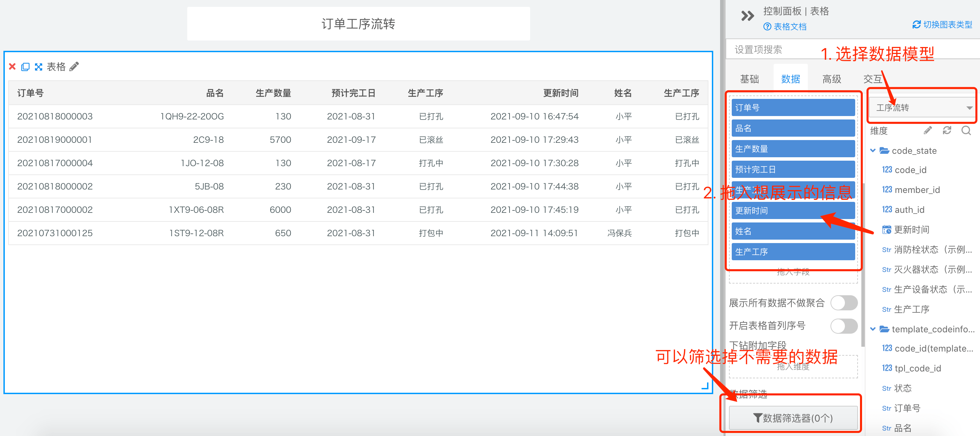
Task: Click the refresh icon next to 维度
Action: [x=947, y=130]
